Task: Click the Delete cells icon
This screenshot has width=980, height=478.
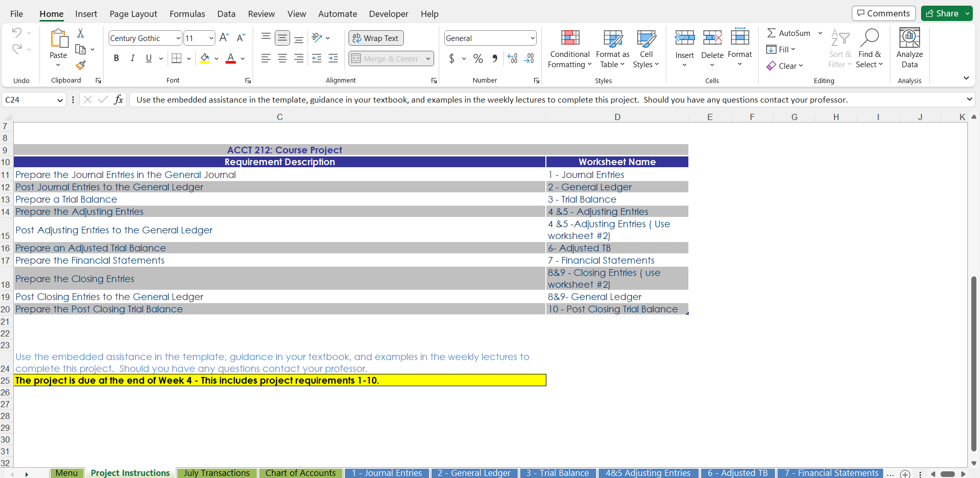Action: click(712, 38)
